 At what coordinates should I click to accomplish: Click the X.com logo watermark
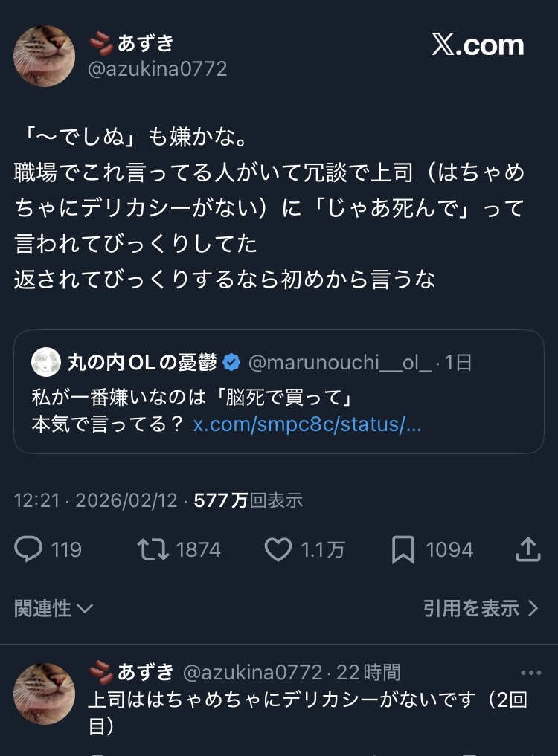479,45
